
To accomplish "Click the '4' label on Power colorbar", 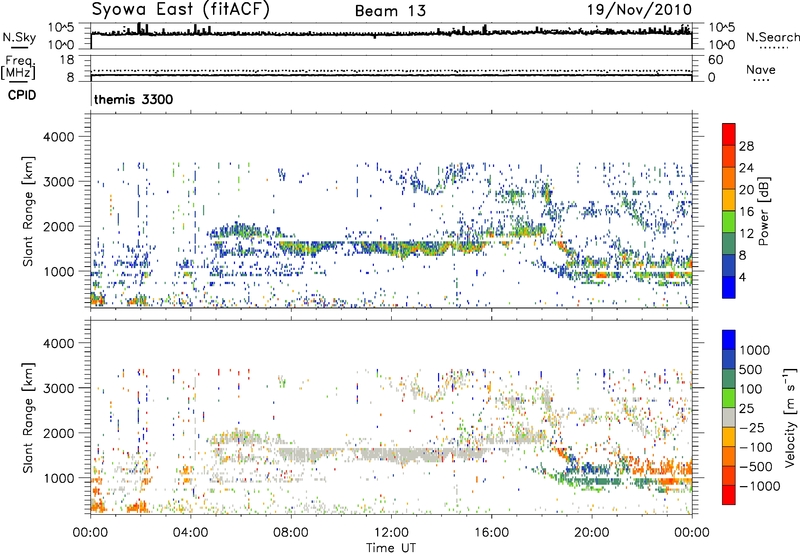I will 742,277.
